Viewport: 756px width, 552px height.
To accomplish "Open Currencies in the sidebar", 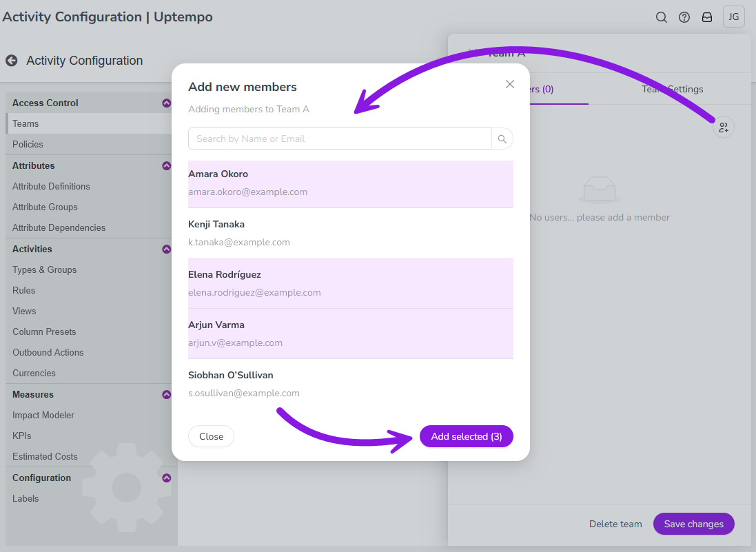I will click(x=89, y=374).
